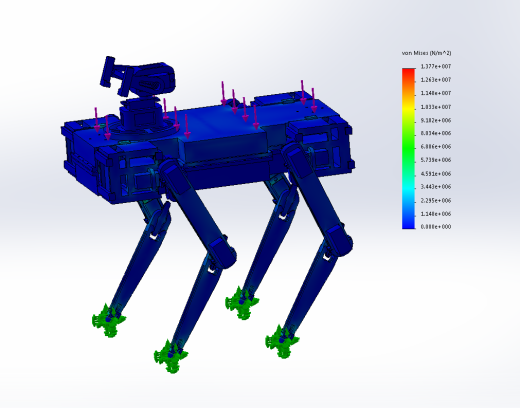The height and width of the screenshot is (408, 520).
Task: Click the robot's central body top panel
Action: (220, 122)
